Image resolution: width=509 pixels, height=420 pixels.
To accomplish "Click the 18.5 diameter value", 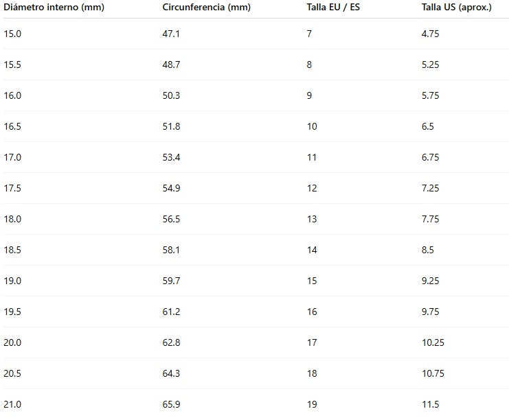I will pyautogui.click(x=12, y=250).
